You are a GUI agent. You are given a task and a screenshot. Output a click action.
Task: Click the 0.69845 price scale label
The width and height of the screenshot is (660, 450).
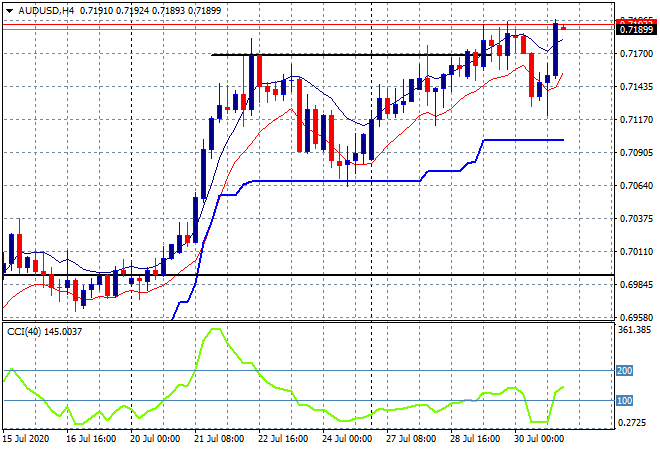[636, 285]
